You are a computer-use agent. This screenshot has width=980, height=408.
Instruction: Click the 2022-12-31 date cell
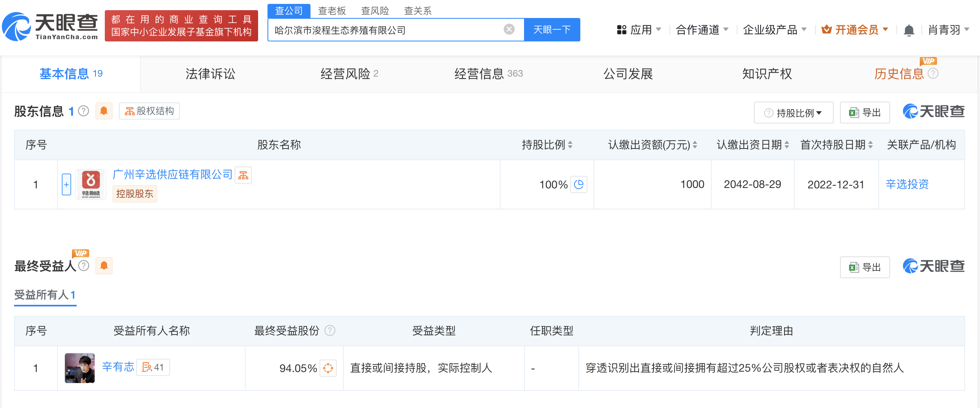[836, 184]
